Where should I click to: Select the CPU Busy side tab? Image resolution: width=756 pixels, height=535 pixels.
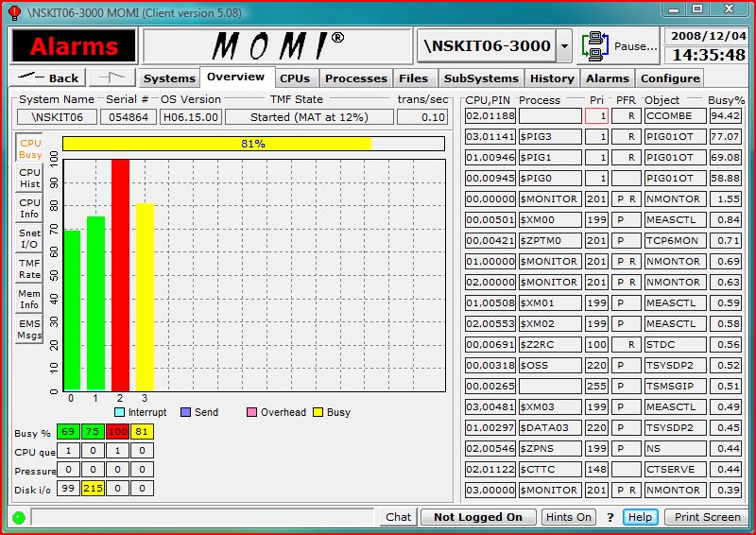[29, 148]
